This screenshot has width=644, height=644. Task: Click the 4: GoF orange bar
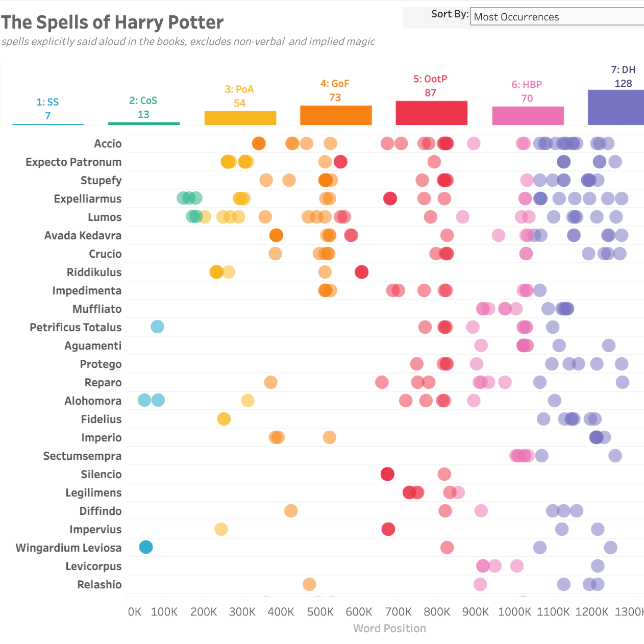[x=336, y=115]
